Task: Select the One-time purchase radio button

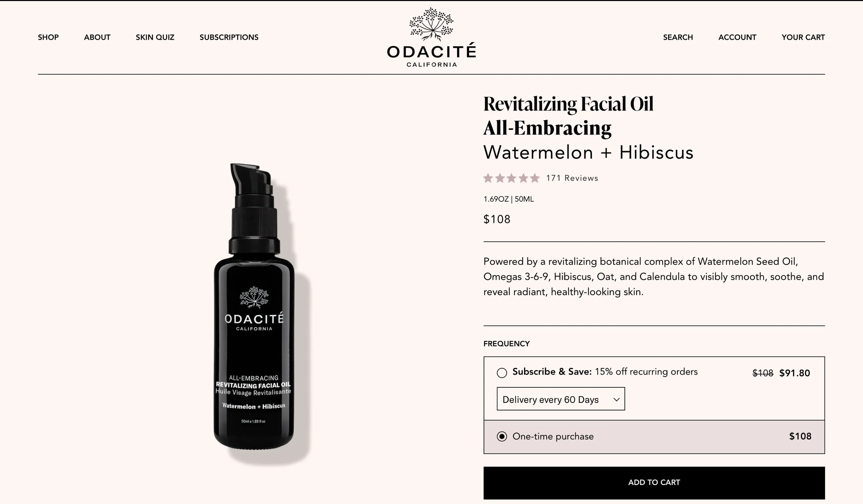Action: click(502, 436)
